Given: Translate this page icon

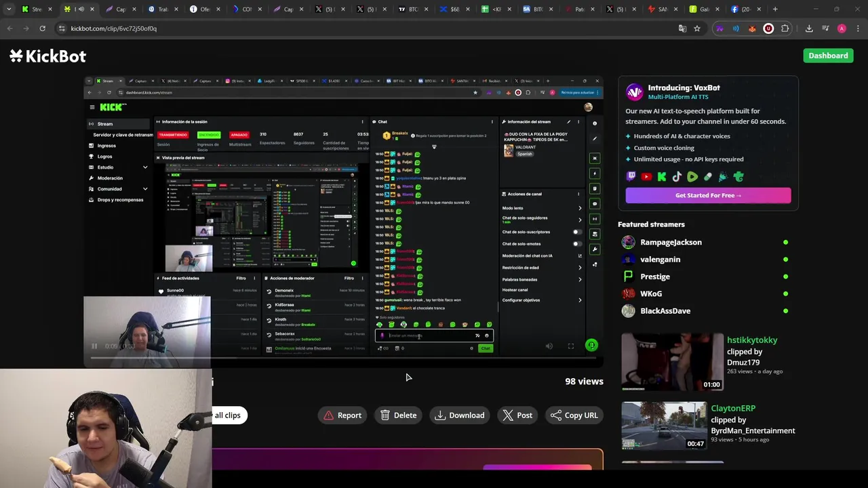Looking at the screenshot, I should tap(682, 28).
